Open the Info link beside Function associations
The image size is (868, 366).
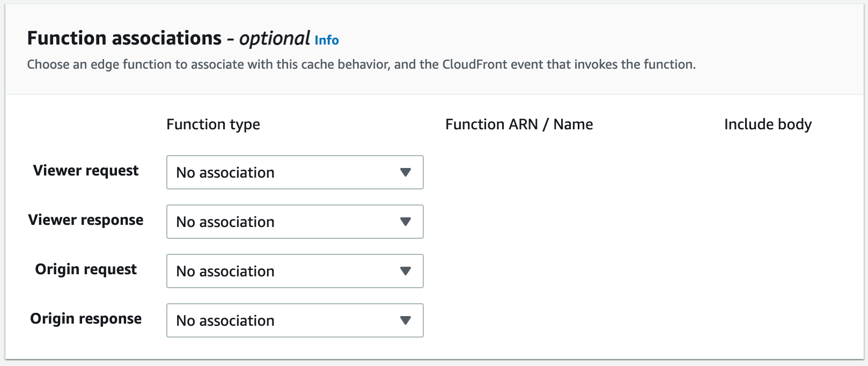tap(326, 40)
